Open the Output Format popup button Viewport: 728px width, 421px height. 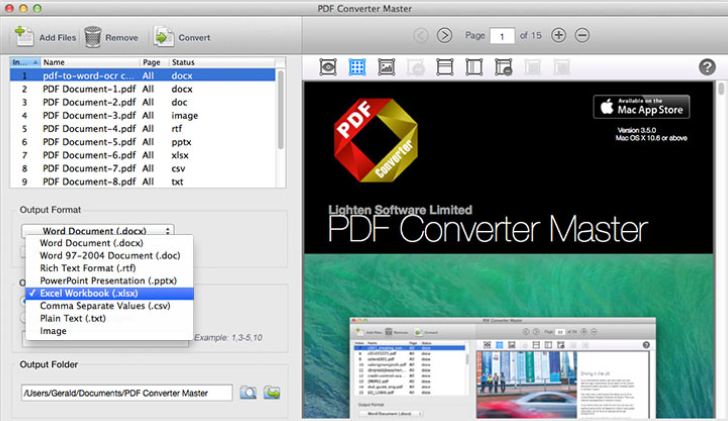pos(97,230)
